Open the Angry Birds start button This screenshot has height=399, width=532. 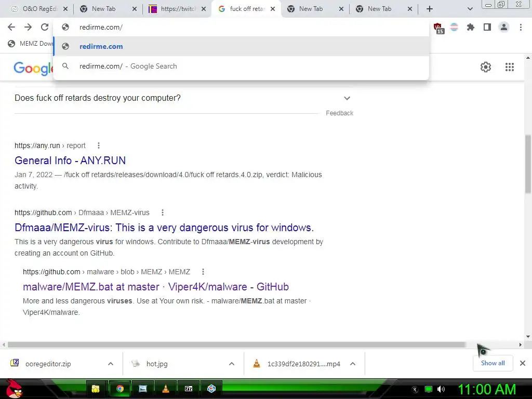tap(14, 389)
